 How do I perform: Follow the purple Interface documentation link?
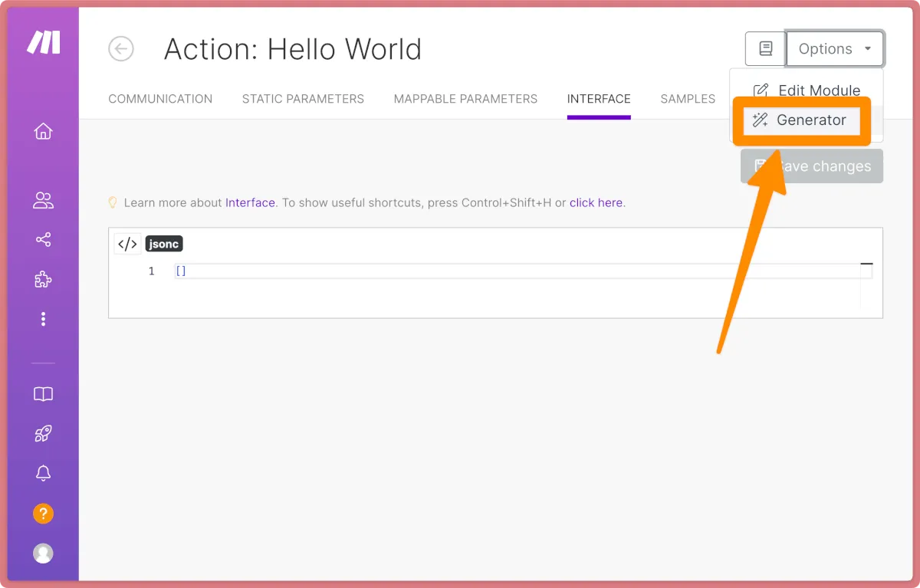click(x=250, y=203)
